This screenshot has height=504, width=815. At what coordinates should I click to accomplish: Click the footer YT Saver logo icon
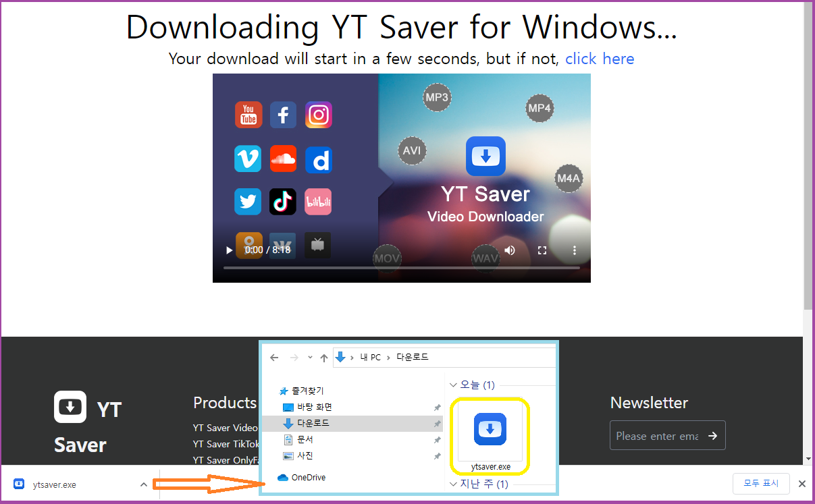[70, 407]
